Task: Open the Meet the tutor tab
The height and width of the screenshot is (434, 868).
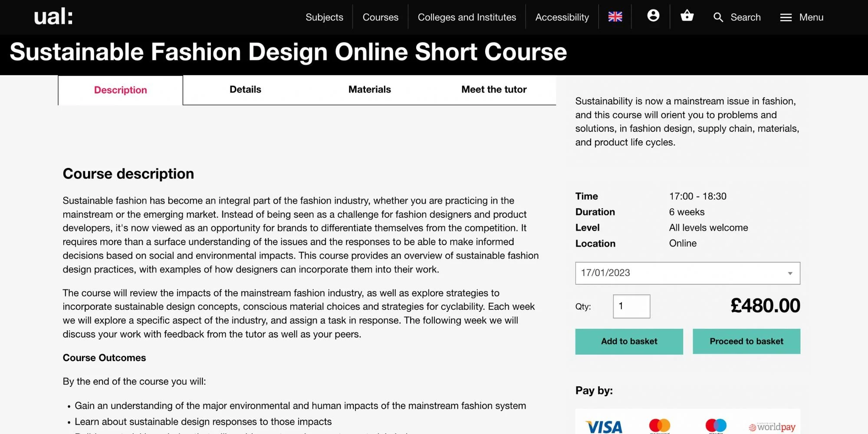Action: [493, 89]
